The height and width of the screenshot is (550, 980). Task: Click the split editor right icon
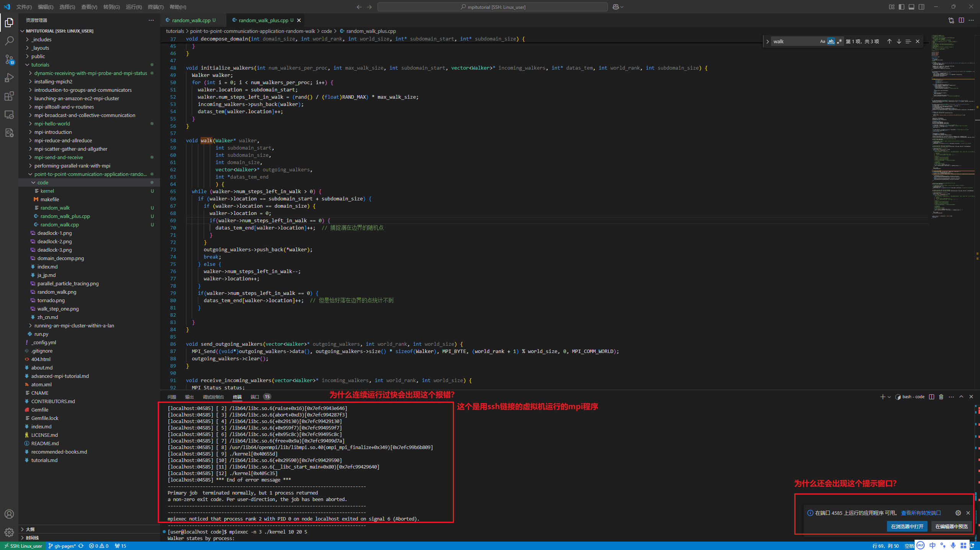tap(961, 20)
